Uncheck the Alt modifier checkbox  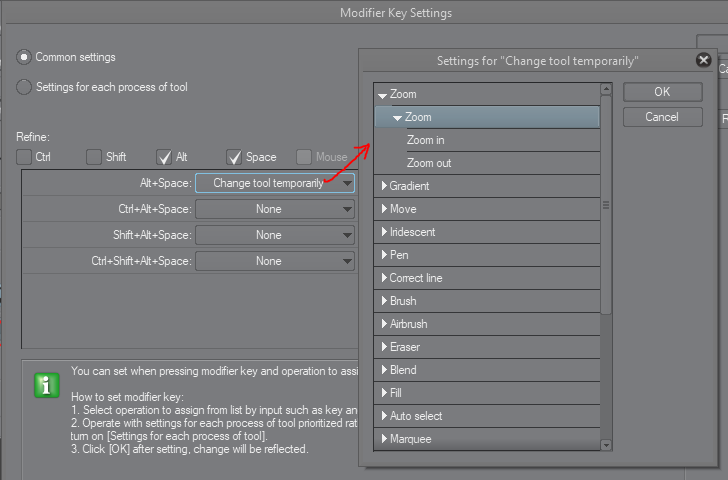tap(165, 157)
